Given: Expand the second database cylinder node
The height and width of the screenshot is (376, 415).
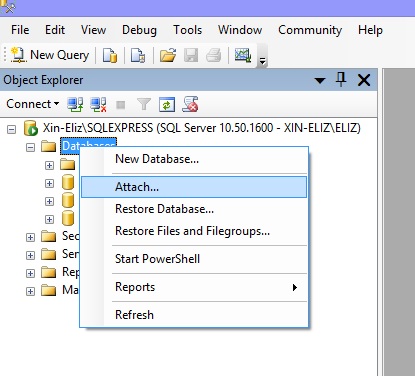Looking at the screenshot, I should [x=49, y=201].
